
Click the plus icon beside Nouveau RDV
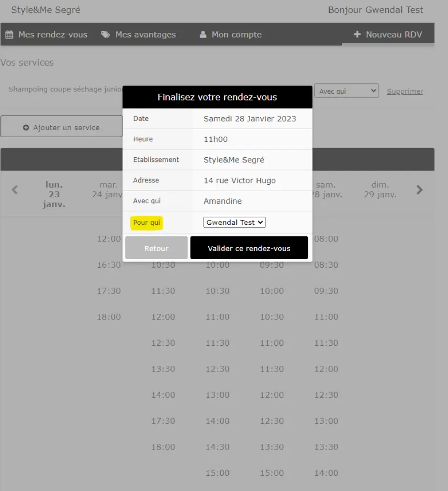[x=357, y=35]
